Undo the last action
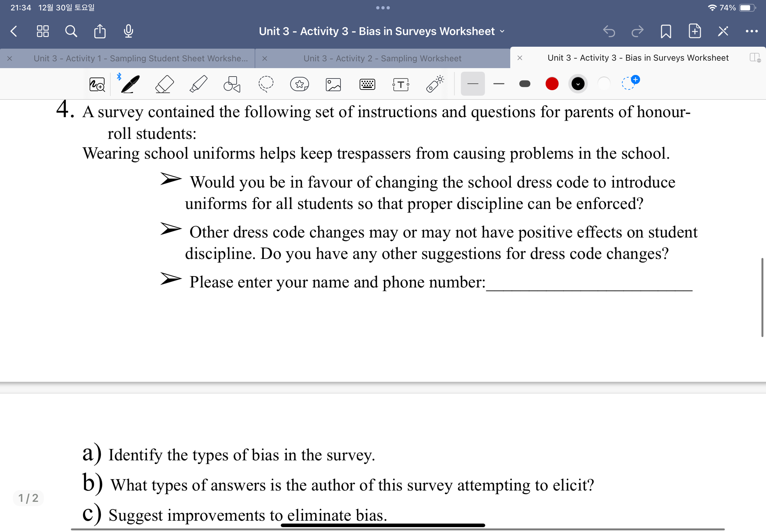766x532 pixels. tap(609, 31)
